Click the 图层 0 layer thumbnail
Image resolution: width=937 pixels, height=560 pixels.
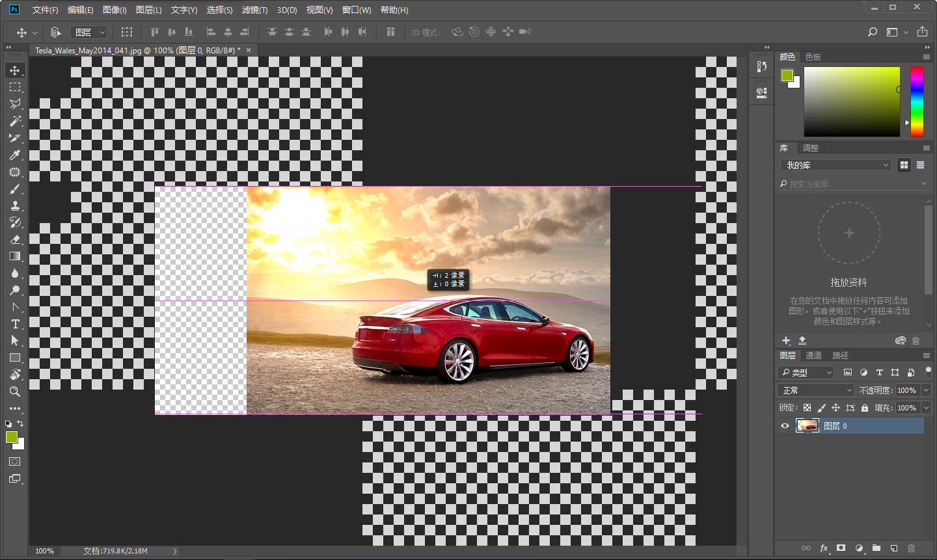pos(808,426)
